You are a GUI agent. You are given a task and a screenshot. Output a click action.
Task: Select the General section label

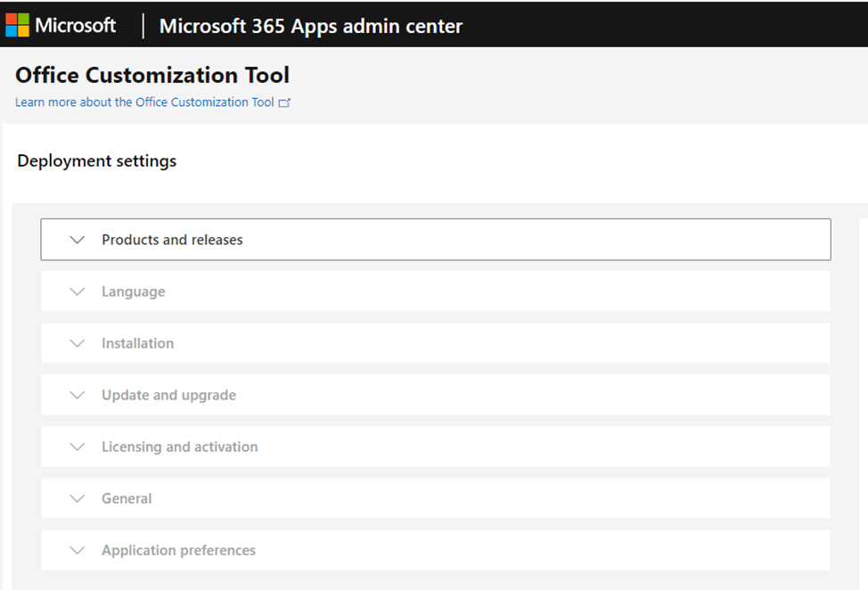pyautogui.click(x=127, y=499)
